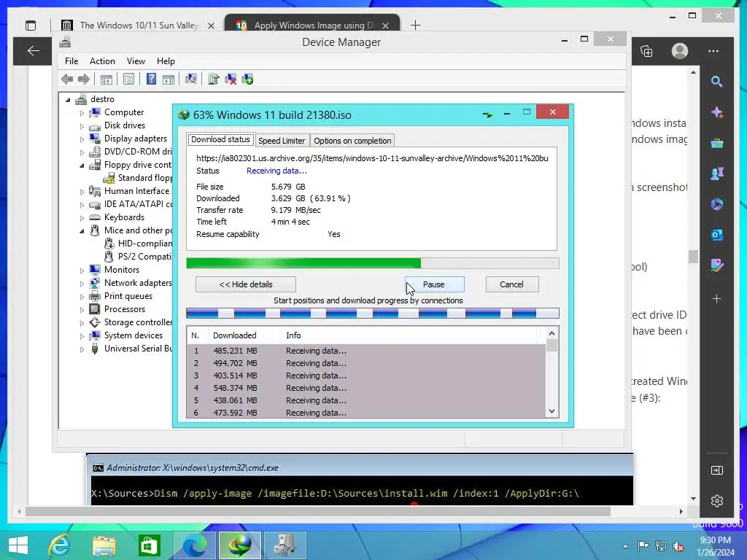Toggle console tree pane in Device Manager
Screen dimensions: 747x560
107,79
